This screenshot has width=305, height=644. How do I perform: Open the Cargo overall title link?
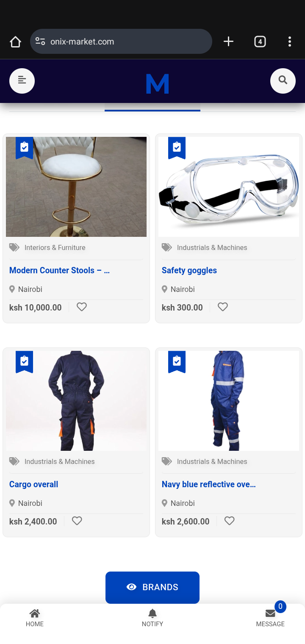[34, 484]
